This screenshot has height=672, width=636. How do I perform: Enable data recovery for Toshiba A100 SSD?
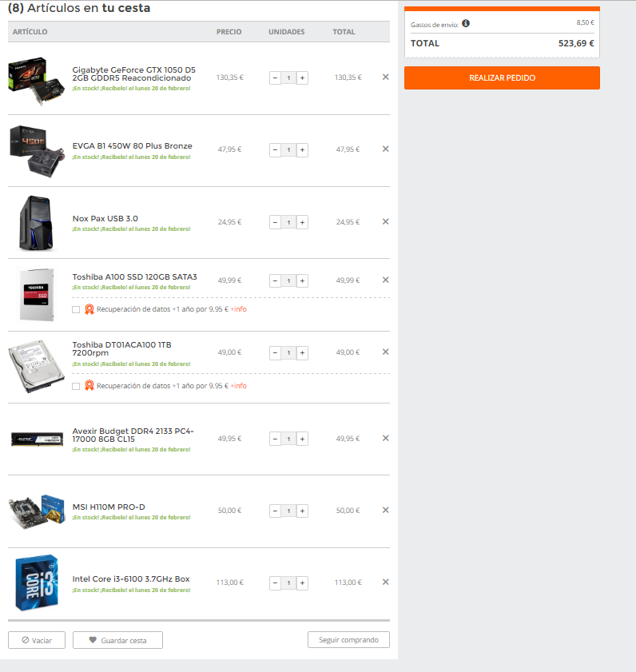tap(76, 309)
